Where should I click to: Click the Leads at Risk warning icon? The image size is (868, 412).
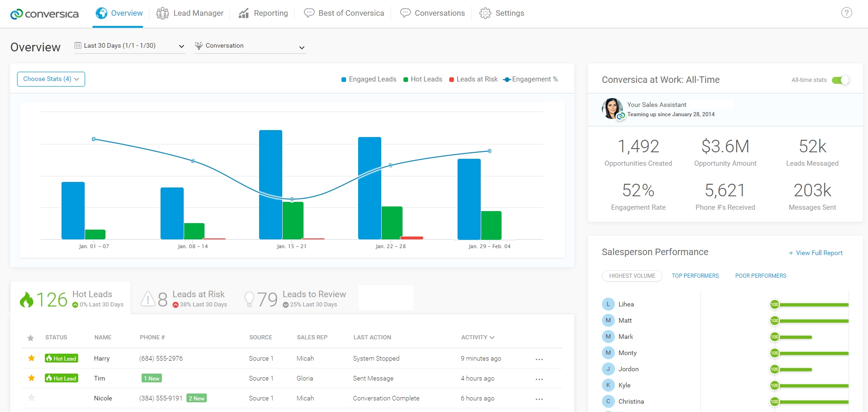148,299
